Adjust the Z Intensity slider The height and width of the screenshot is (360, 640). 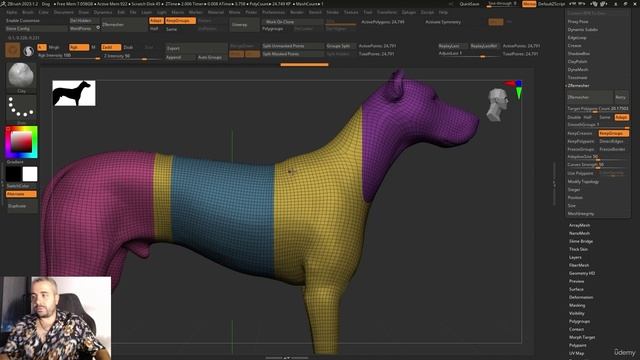131,56
